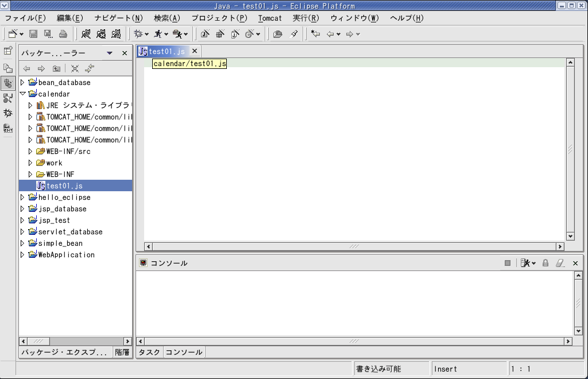
Task: Close the Package Explorer view
Action: [125, 53]
